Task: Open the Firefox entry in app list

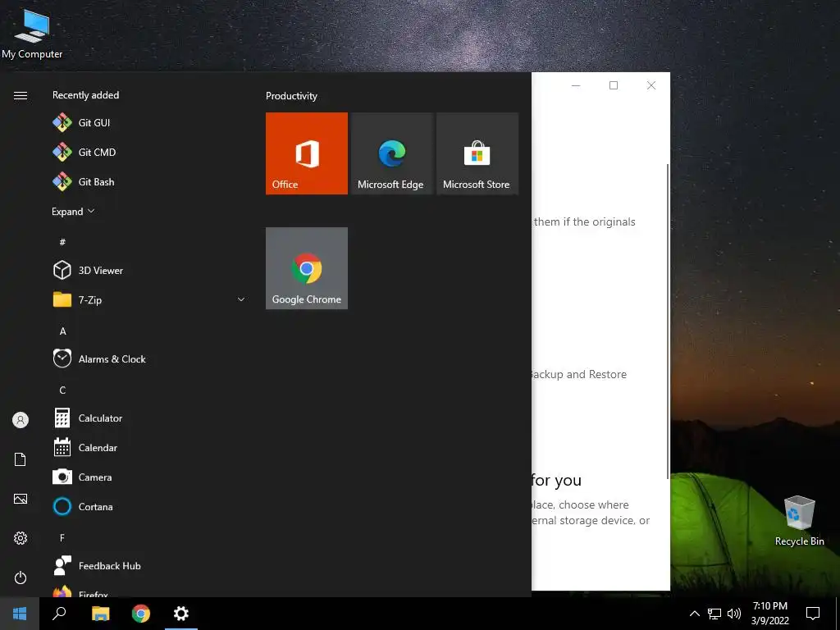Action: (149, 591)
